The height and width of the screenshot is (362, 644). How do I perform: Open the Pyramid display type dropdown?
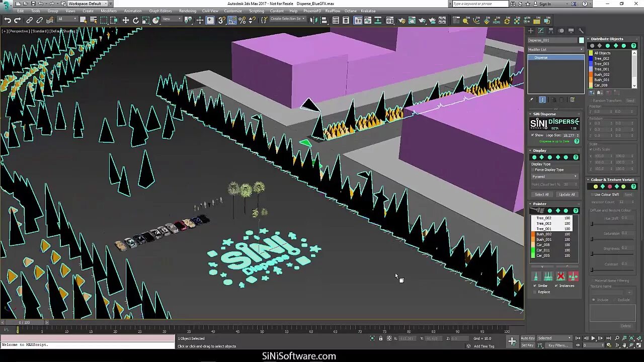tap(554, 176)
